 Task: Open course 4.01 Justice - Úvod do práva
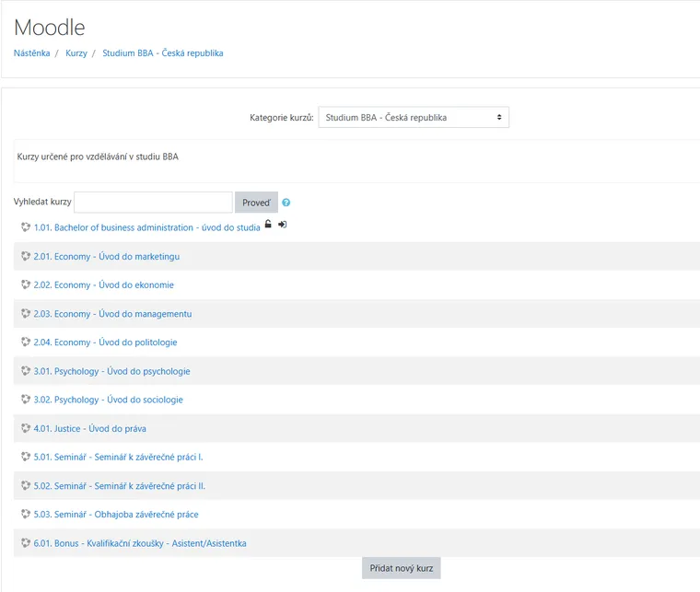pyautogui.click(x=89, y=429)
